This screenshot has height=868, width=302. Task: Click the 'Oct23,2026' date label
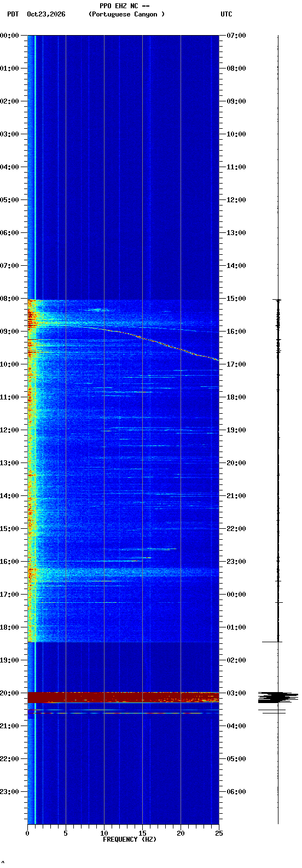[46, 14]
